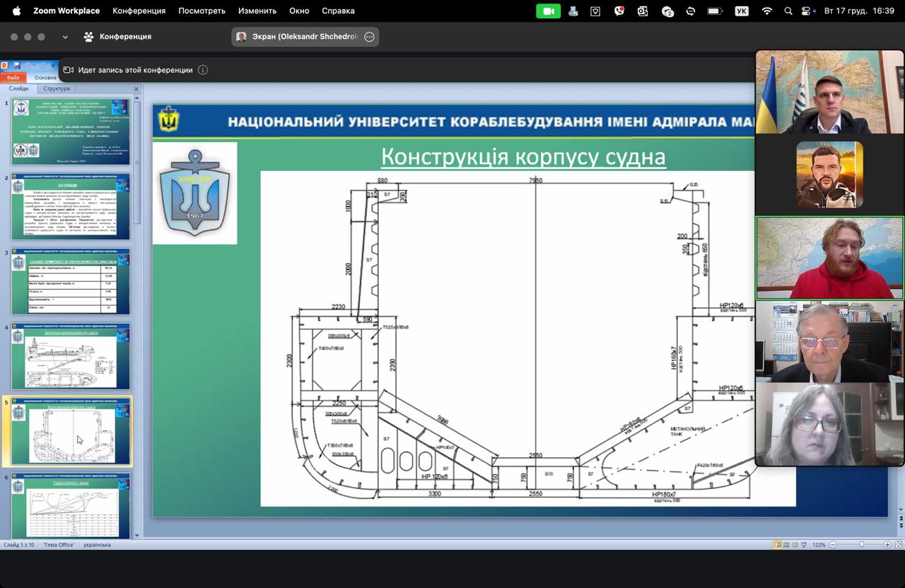Image resolution: width=905 pixels, height=588 pixels.
Task: Switch to the Структура tab
Action: point(57,88)
